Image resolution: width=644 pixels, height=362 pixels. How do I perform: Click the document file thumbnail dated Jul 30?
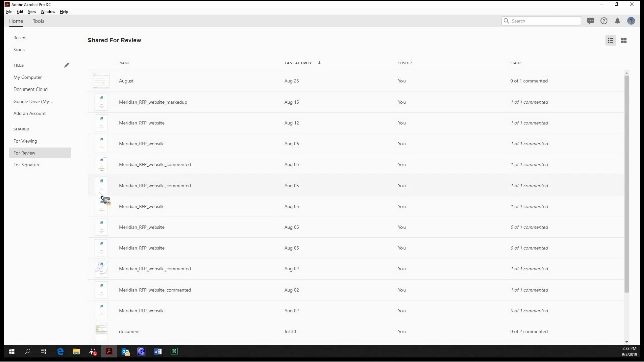pos(101,331)
